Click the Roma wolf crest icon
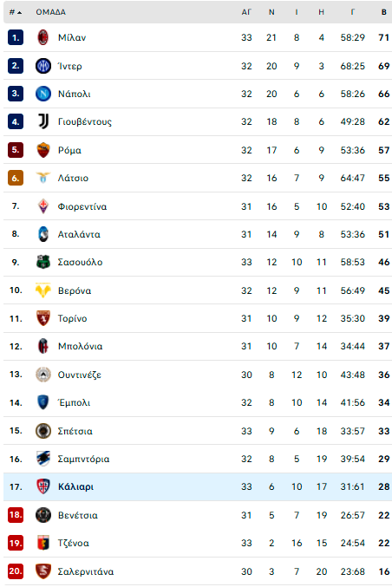The height and width of the screenshot is (587, 392). [x=43, y=150]
